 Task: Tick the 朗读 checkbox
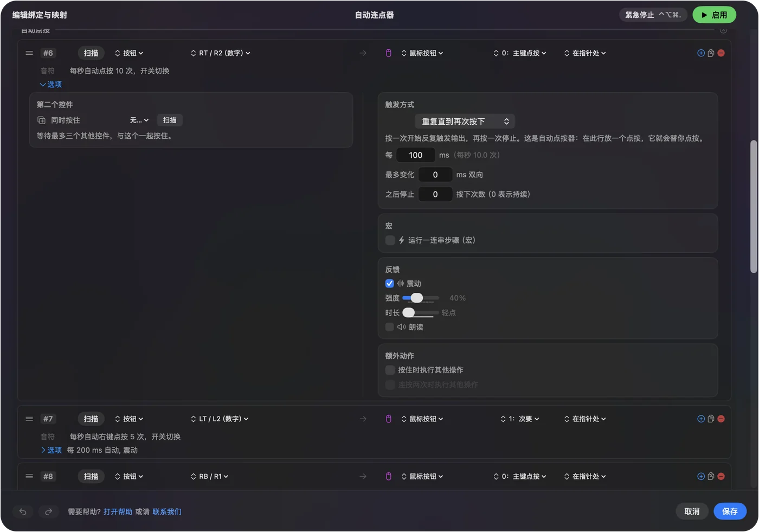[389, 327]
